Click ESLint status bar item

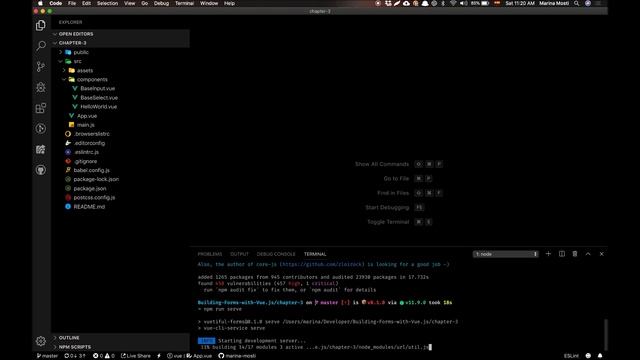(571, 356)
